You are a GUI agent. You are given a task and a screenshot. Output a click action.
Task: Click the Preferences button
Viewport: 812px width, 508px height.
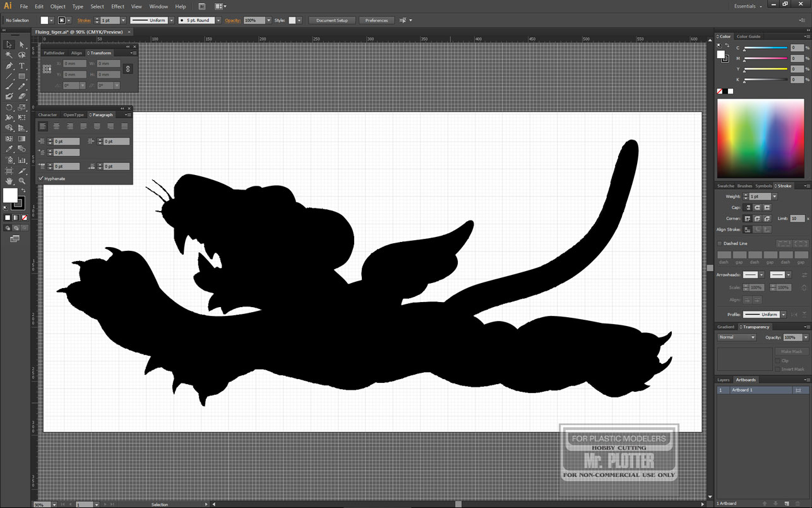(376, 20)
